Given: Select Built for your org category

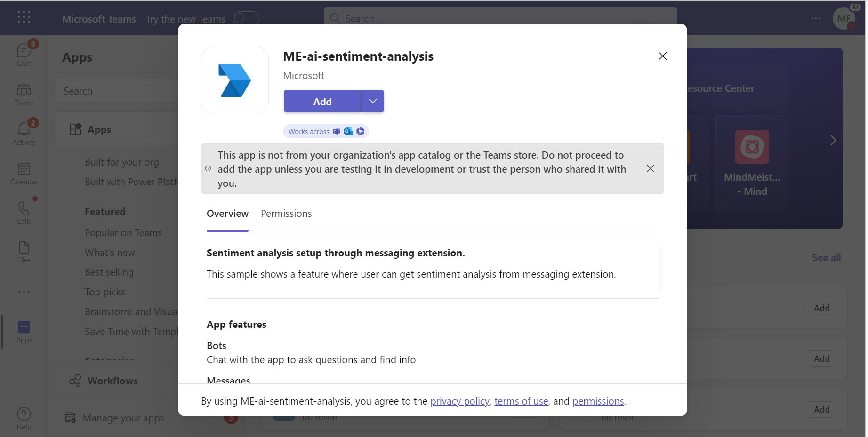Looking at the screenshot, I should 122,162.
